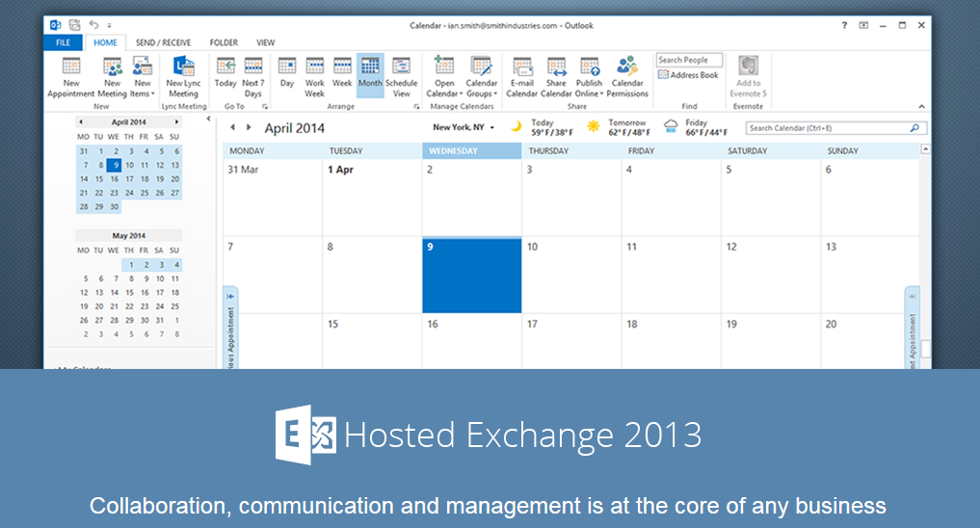The image size is (980, 528).
Task: Open Arrange group dialog launcher
Action: (x=416, y=107)
